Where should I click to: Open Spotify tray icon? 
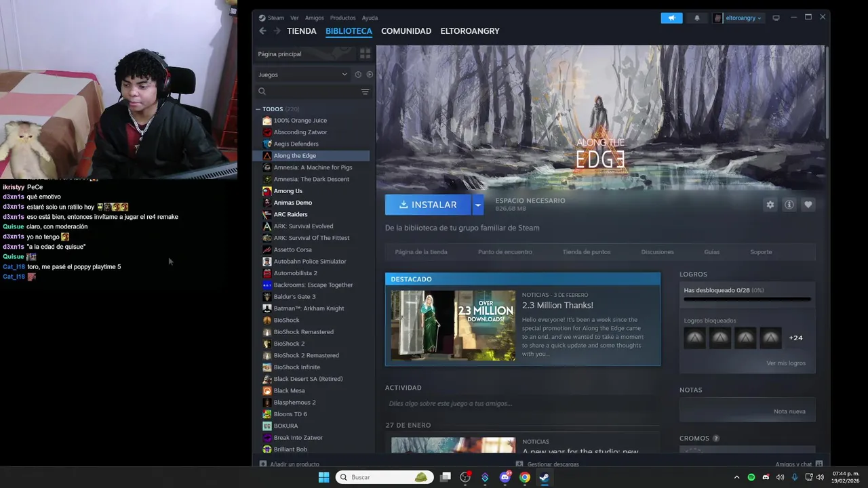pyautogui.click(x=751, y=477)
